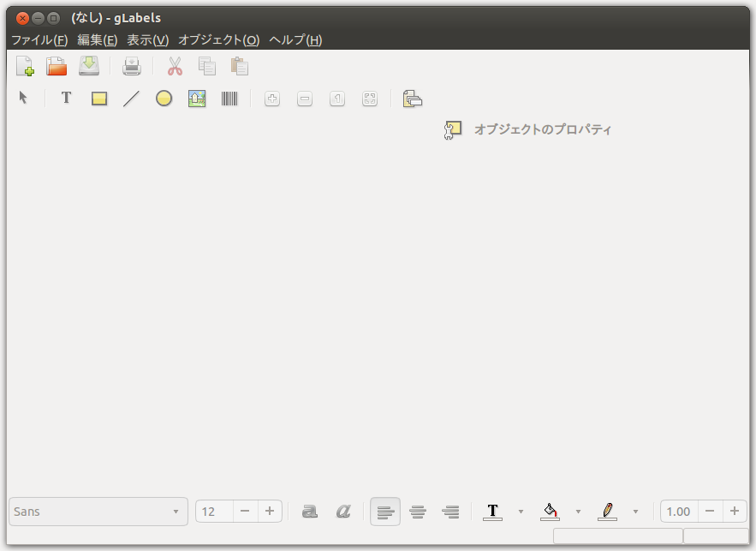Zoom in with the plus magnifier icon
This screenshot has height=551, width=756.
click(272, 99)
